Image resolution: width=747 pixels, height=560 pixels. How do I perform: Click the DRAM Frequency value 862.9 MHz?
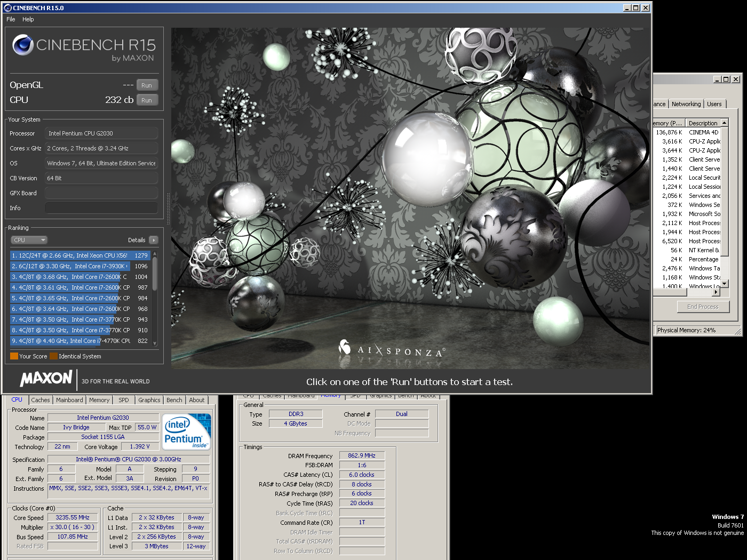click(362, 455)
